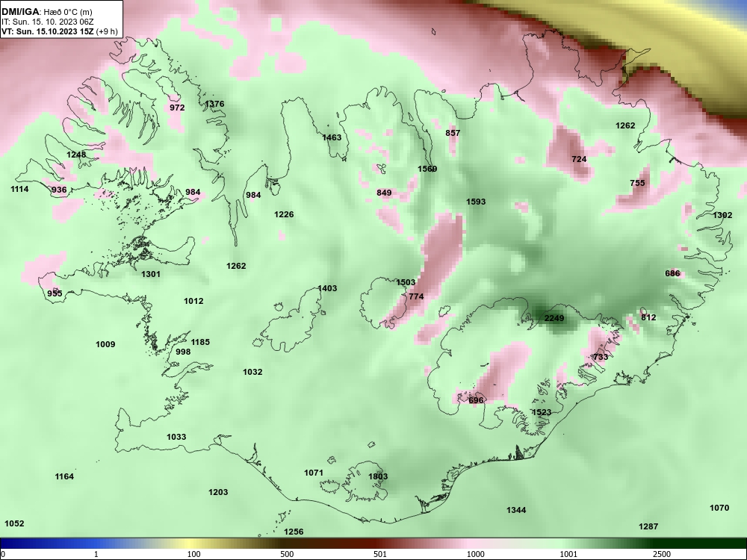Image resolution: width=747 pixels, height=560 pixels.
Task: Click the 1256 value at bottom
Action: point(294,532)
